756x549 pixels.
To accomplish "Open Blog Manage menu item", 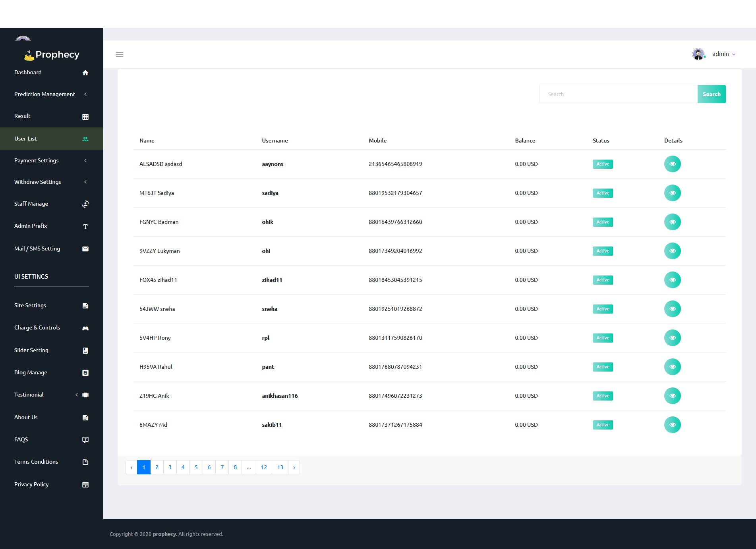I will click(x=52, y=372).
